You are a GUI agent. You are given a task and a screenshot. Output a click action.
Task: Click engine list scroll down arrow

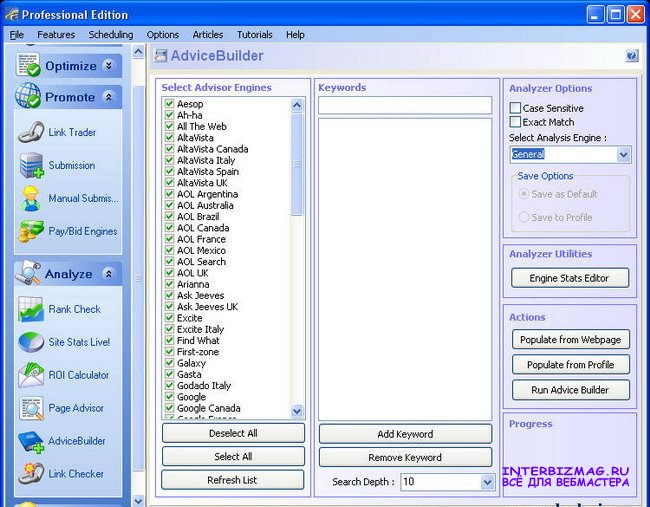(296, 411)
